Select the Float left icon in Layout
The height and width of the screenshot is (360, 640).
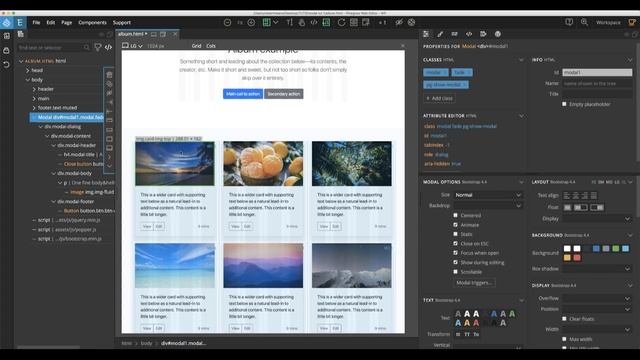581,207
